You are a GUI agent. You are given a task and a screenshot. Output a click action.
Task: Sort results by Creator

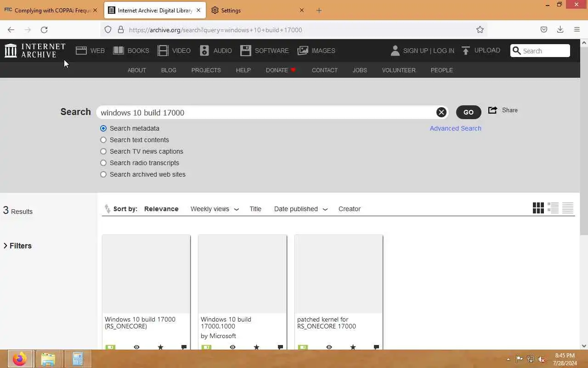[350, 209]
